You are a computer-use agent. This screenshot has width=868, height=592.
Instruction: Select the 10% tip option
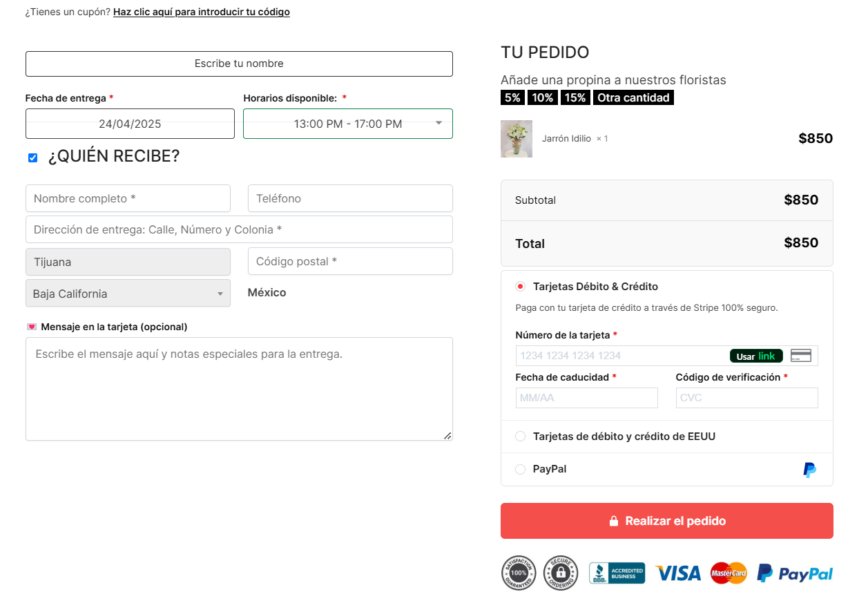(x=542, y=98)
